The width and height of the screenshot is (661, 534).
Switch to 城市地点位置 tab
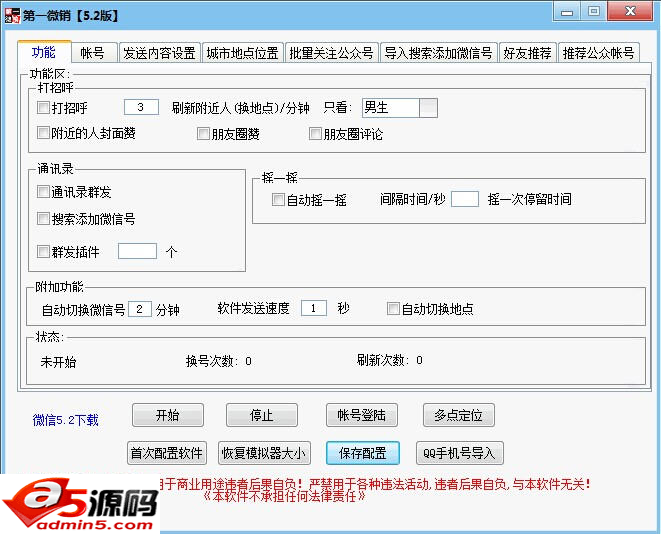pos(242,53)
